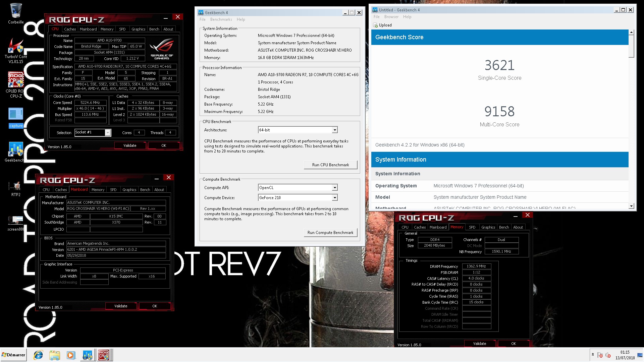This screenshot has width=644, height=362.
Task: Open Bench tab in top CPU-Z window
Action: pyautogui.click(x=154, y=29)
